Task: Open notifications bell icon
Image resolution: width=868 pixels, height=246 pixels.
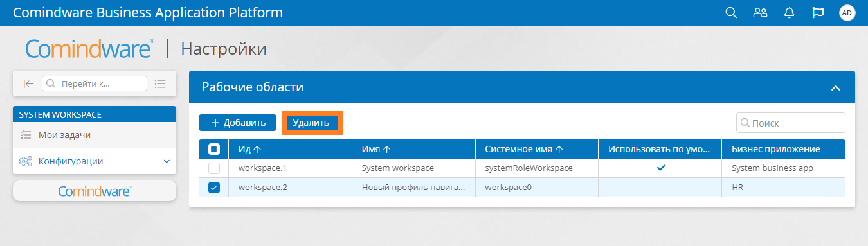Action: click(789, 13)
